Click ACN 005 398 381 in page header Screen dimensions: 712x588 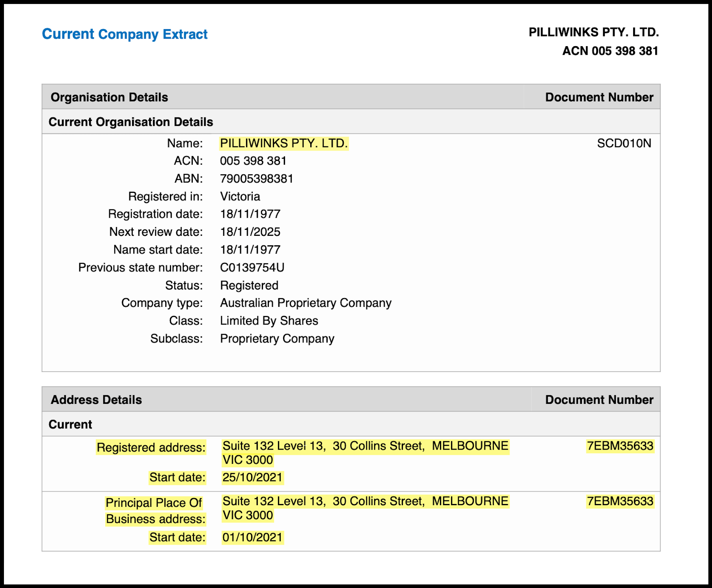[610, 51]
